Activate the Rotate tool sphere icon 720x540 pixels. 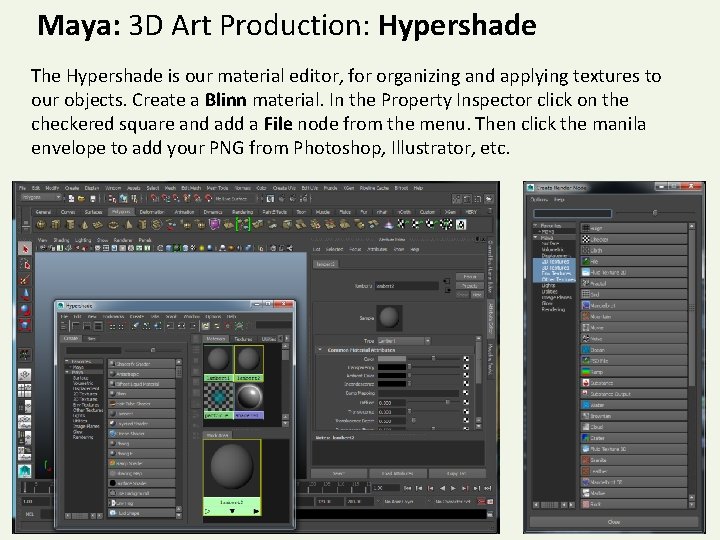(x=25, y=310)
